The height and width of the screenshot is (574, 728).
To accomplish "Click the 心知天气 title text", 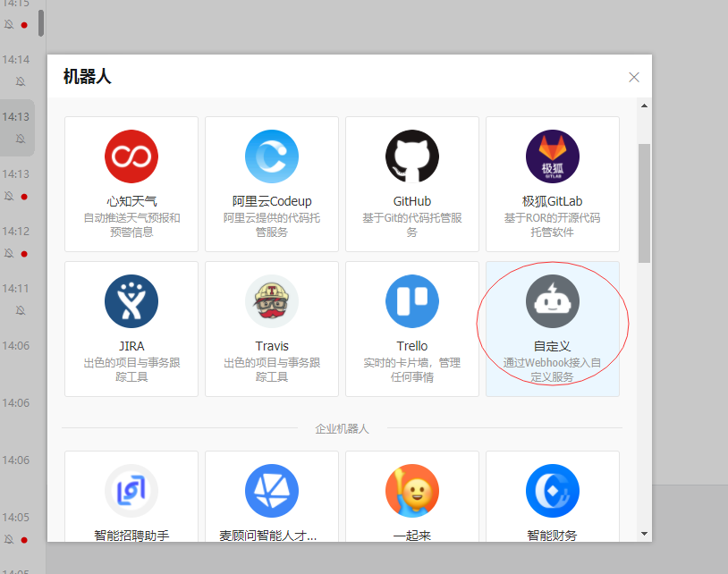I will 131,201.
